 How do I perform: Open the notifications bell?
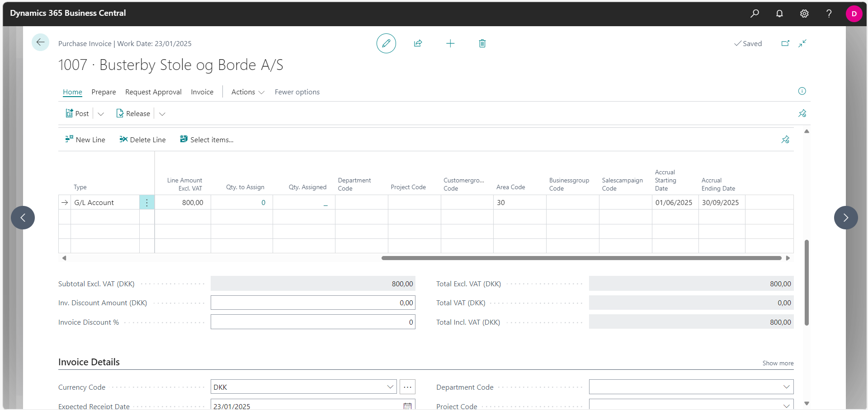779,14
